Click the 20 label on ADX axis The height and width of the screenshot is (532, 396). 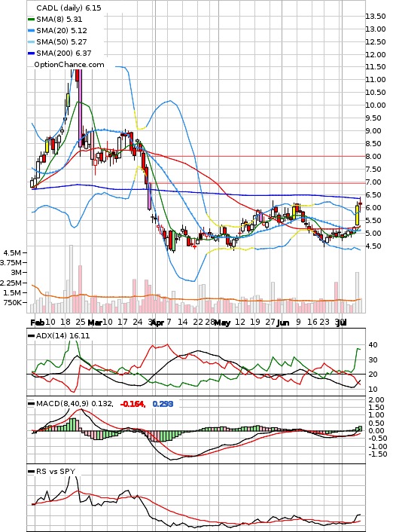(x=373, y=375)
